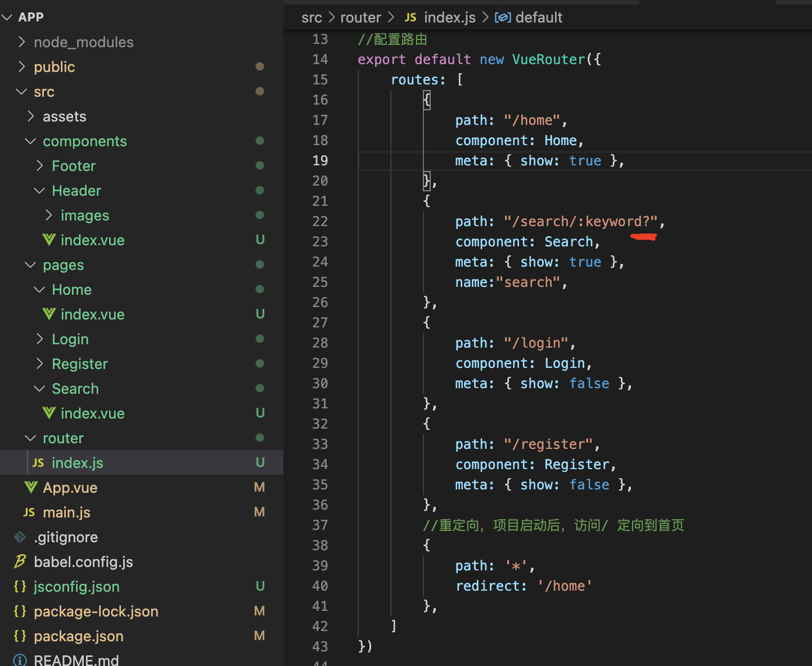Click line number 22 in the gutter

[x=320, y=221]
